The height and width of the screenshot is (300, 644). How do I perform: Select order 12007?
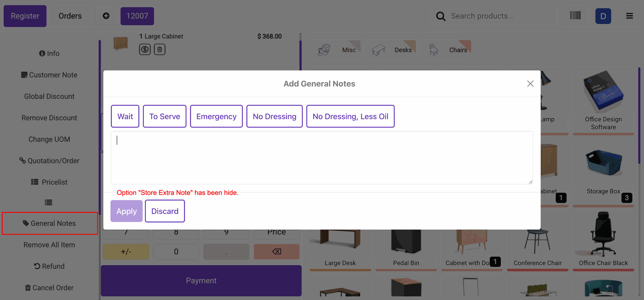coord(137,16)
